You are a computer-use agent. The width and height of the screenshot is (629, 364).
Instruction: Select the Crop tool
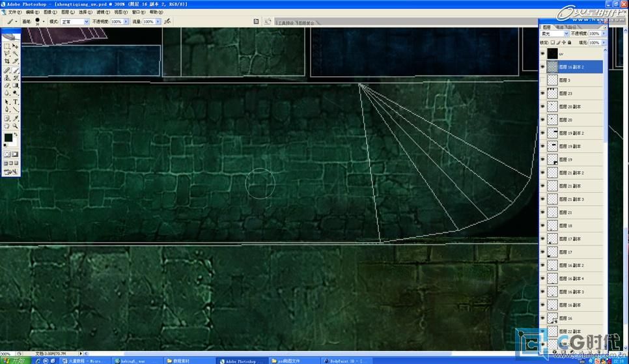point(7,61)
